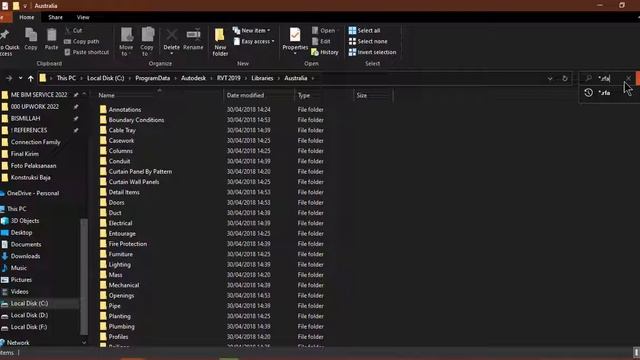Click Libraries in address breadcrumb

point(262,78)
